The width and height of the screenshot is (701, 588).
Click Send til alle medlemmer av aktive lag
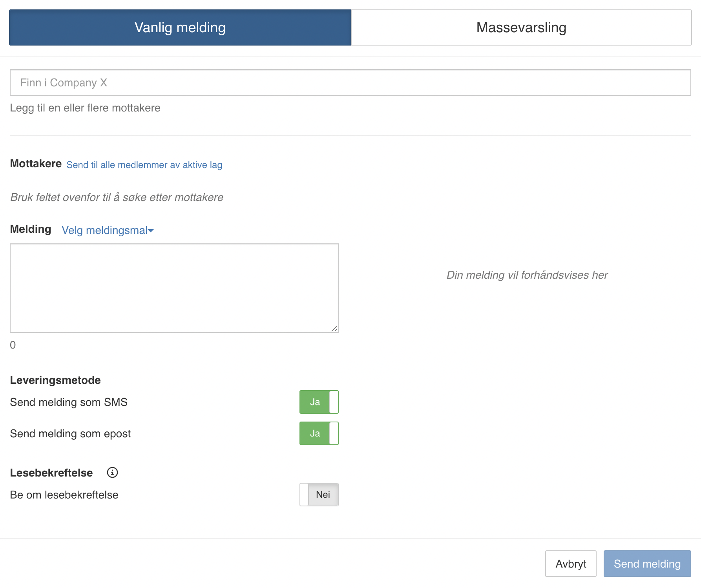coord(144,165)
